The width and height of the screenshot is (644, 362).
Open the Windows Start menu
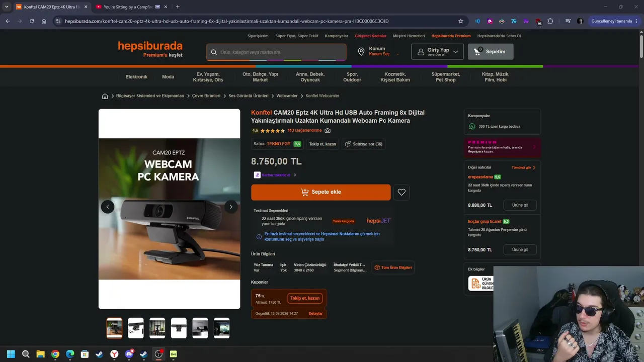(x=11, y=354)
